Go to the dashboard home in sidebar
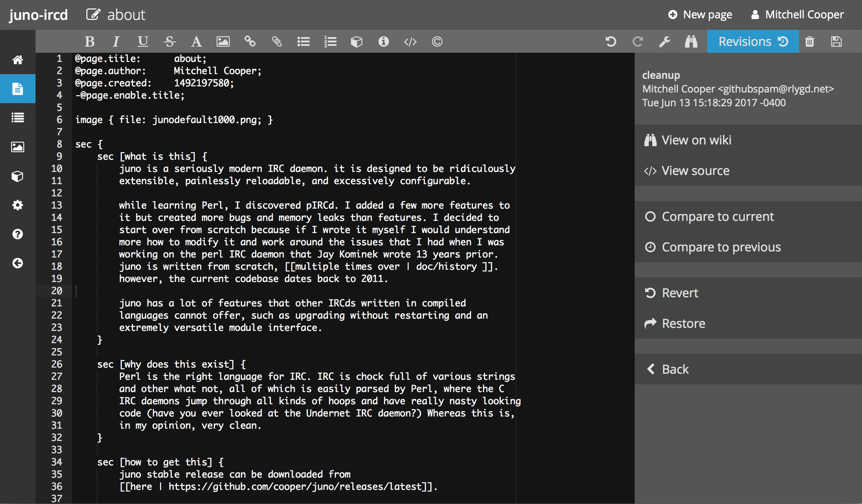Screen dimensions: 862x504 (x=18, y=60)
